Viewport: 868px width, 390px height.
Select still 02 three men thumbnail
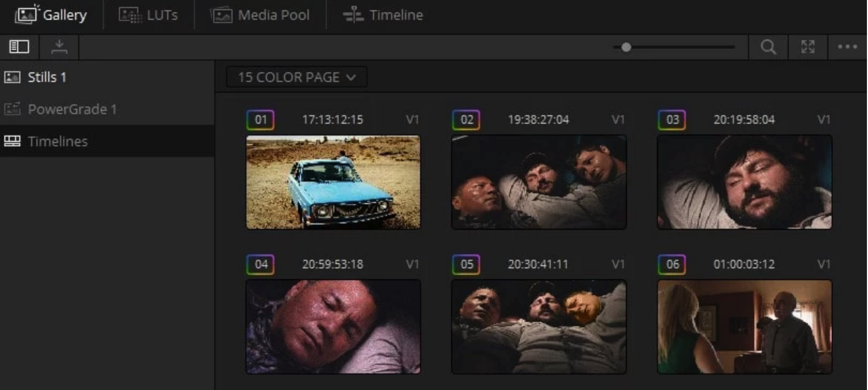pos(539,182)
